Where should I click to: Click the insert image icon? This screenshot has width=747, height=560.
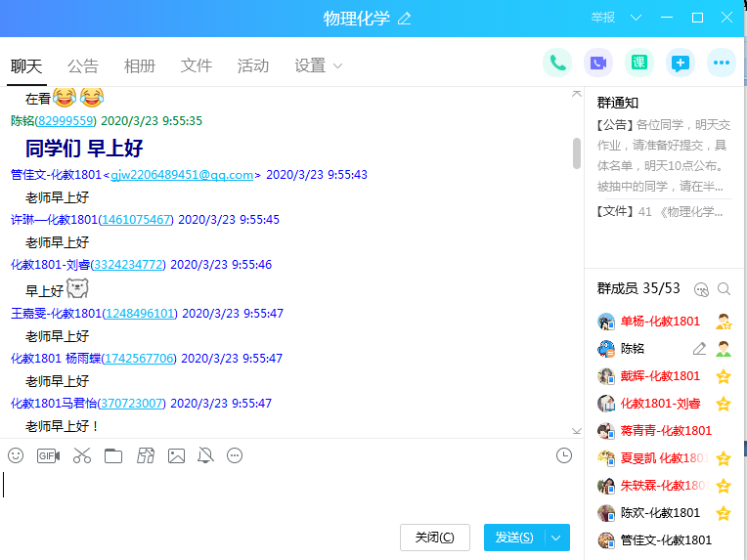[176, 455]
